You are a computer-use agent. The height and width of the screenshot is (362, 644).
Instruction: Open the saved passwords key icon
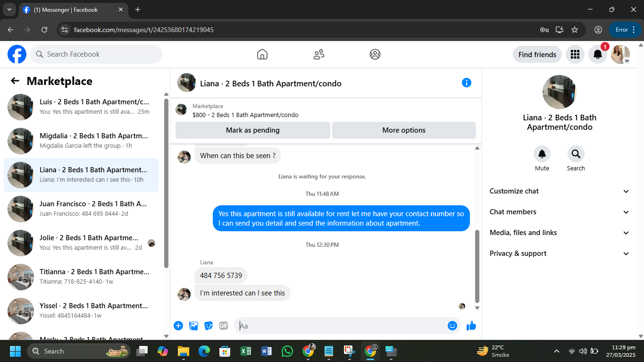point(544,30)
